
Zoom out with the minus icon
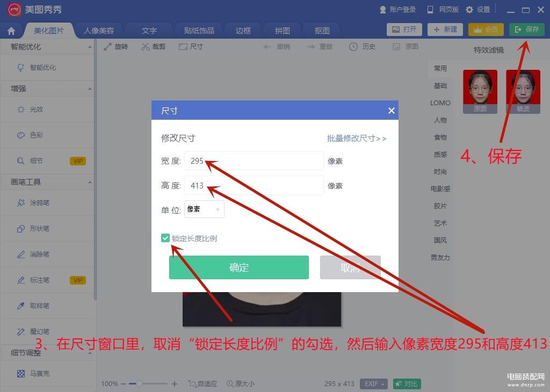[x=123, y=384]
